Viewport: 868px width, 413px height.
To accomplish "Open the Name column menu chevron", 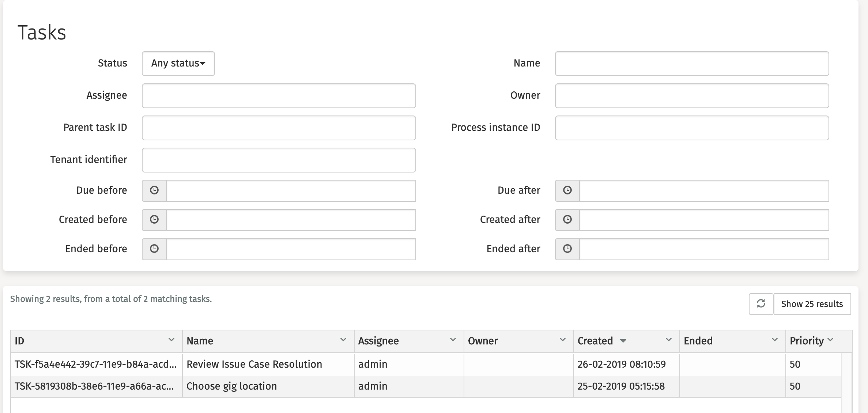I will 343,340.
